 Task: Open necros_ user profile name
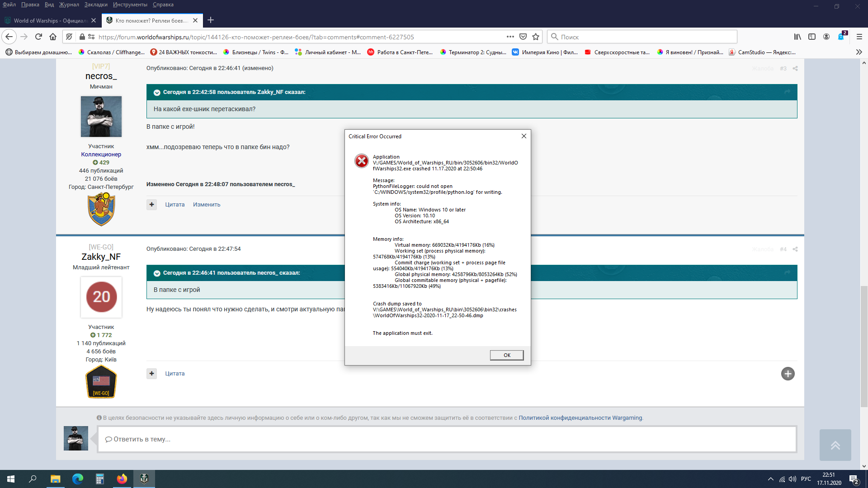[x=101, y=76]
